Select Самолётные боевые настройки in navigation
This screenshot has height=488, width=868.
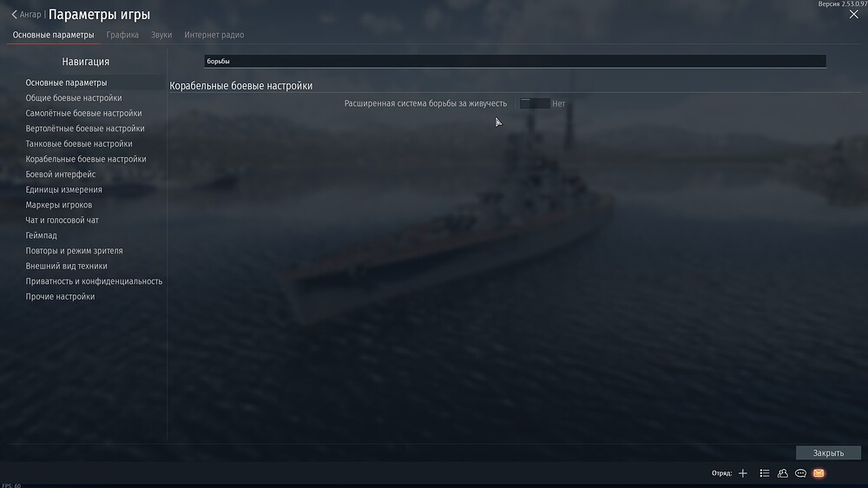[x=83, y=113]
